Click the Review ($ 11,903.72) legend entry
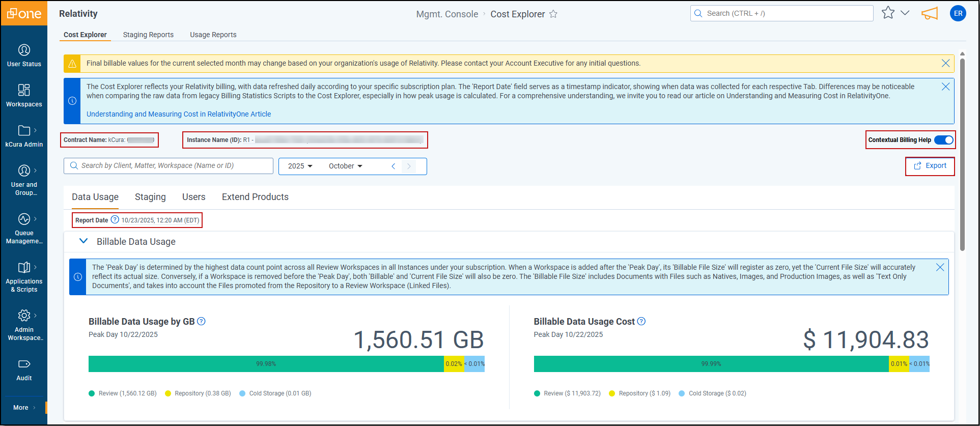980x426 pixels. [568, 393]
